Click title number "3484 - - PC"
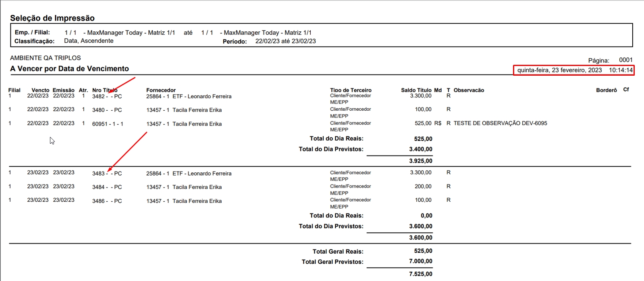The height and width of the screenshot is (281, 644). (107, 187)
